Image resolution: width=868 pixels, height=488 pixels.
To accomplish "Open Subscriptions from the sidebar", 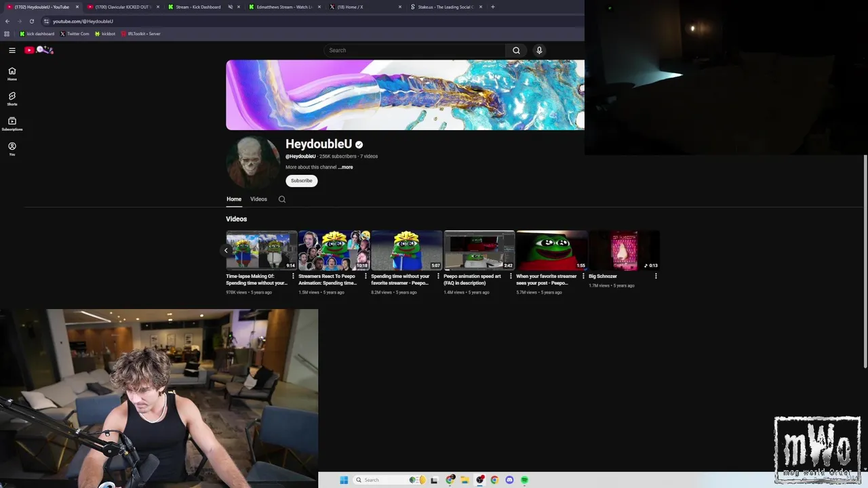I will point(12,124).
